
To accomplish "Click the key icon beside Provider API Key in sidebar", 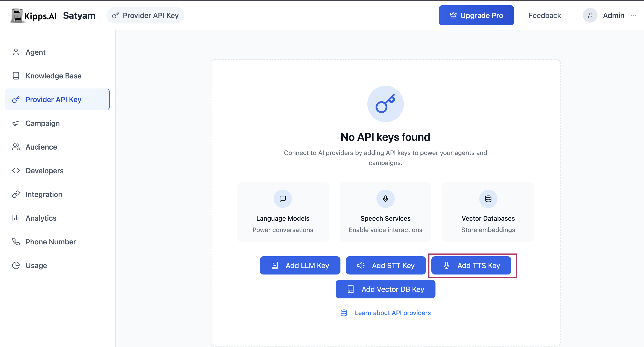I will coord(16,100).
